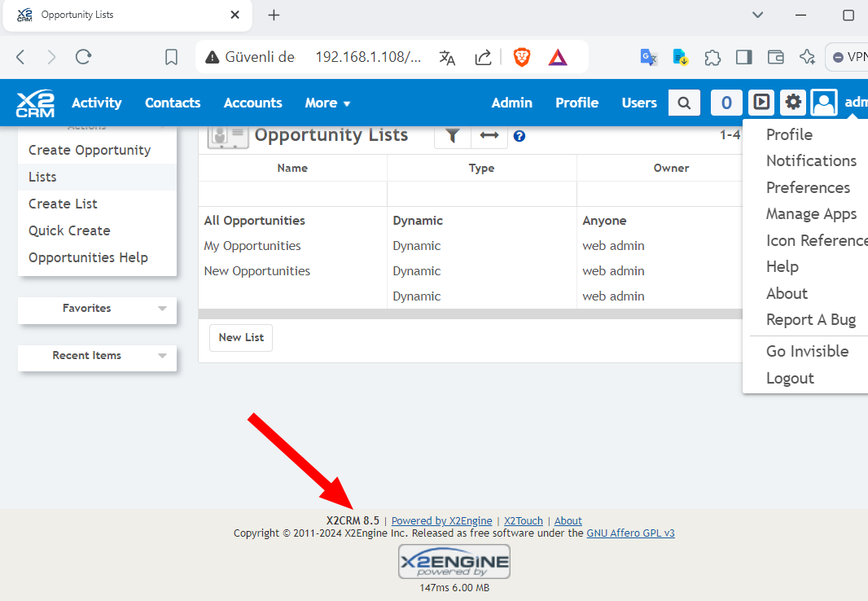The height and width of the screenshot is (601, 868).
Task: Click the Brave shields lion icon
Action: [522, 57]
